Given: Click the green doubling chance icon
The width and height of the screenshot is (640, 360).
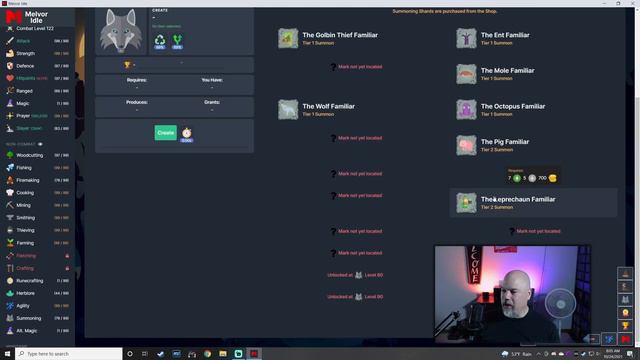Looking at the screenshot, I should coord(178,40).
